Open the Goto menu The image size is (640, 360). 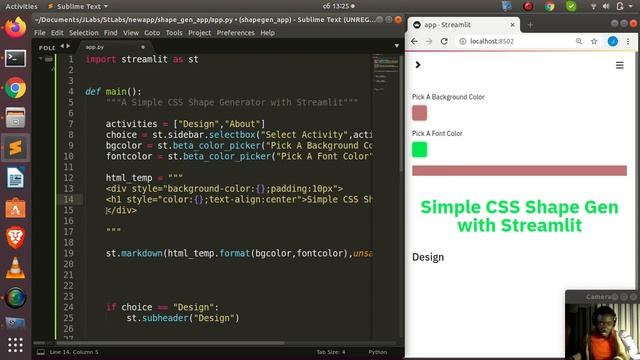[x=152, y=33]
